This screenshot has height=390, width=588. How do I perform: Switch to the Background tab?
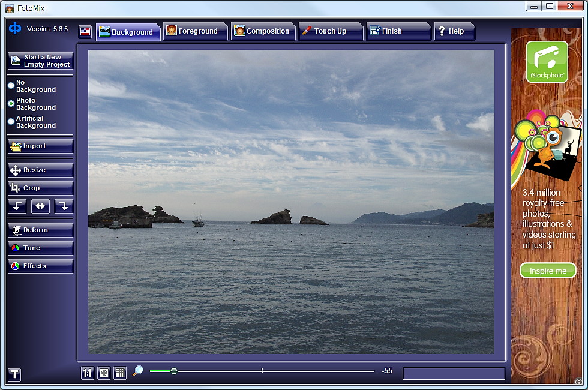click(128, 32)
